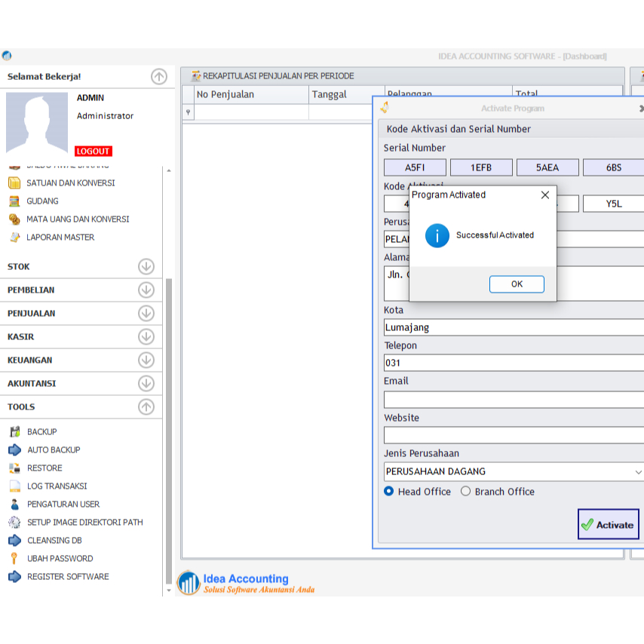Expand the KASIR section
Image resolution: width=644 pixels, height=644 pixels.
(x=146, y=337)
